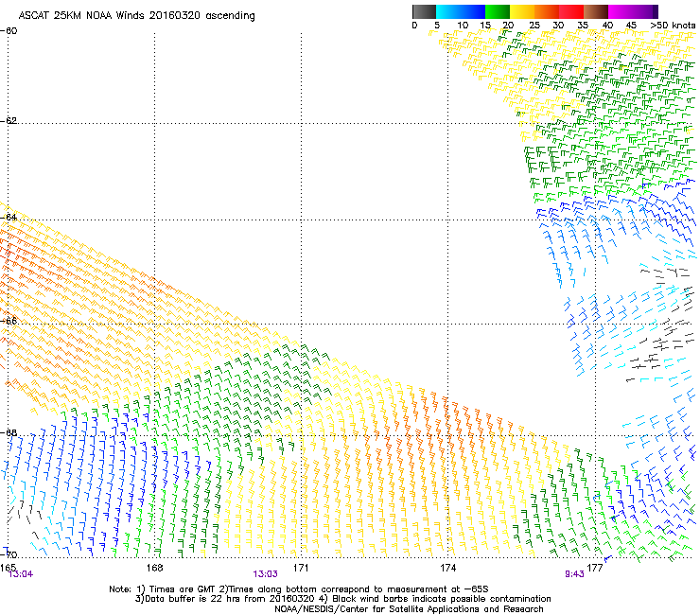
Task: Click the '>50 knots' scale label
Action: pos(674,26)
